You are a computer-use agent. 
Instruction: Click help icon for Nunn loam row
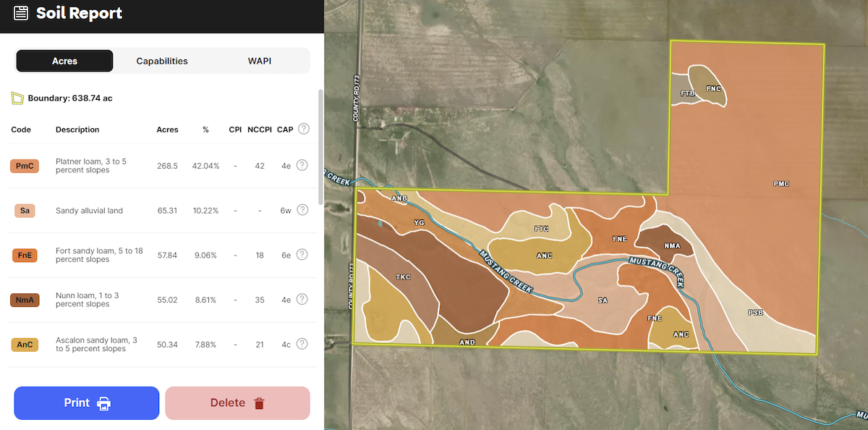click(x=302, y=299)
